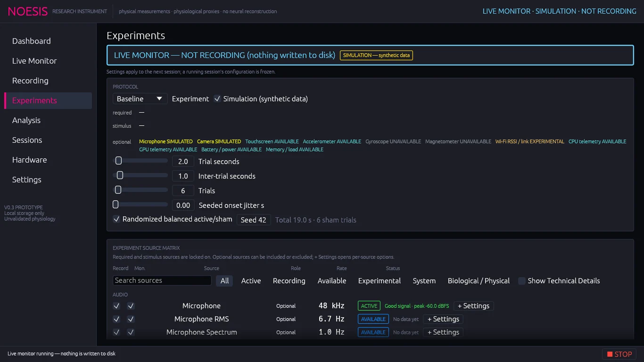Viewport: 644px width, 362px height.
Task: Click the CPU telemetry AVAILABLE tag
Action: click(597, 141)
